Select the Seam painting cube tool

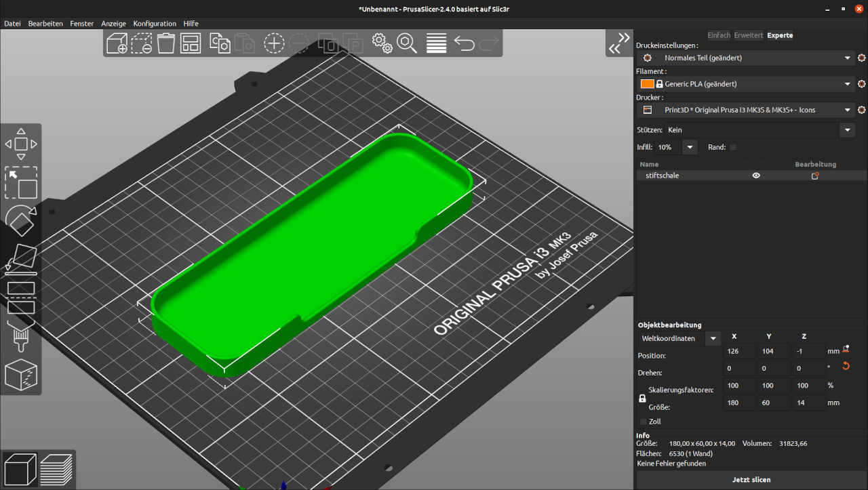click(x=21, y=375)
